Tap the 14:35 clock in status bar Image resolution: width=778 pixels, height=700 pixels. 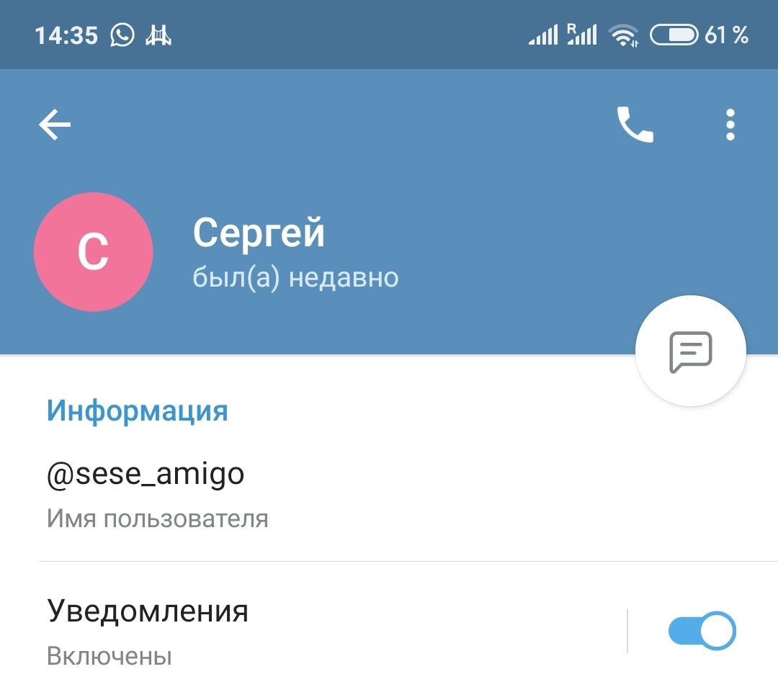pos(66,36)
